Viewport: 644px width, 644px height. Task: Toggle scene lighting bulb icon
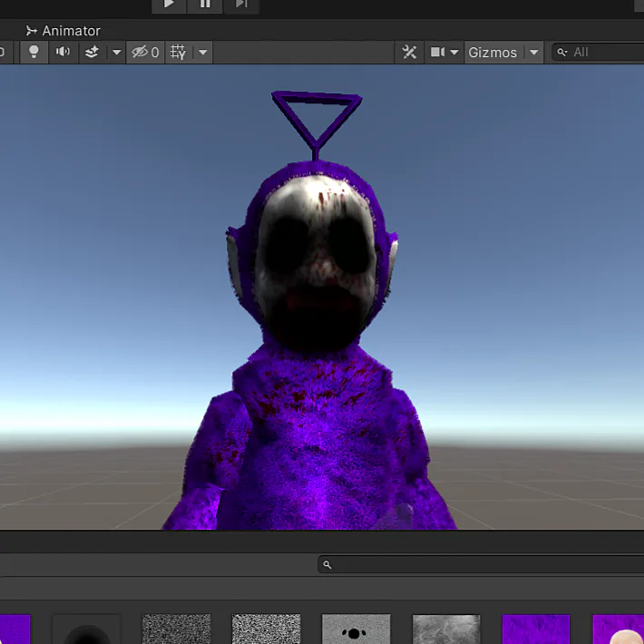click(34, 53)
